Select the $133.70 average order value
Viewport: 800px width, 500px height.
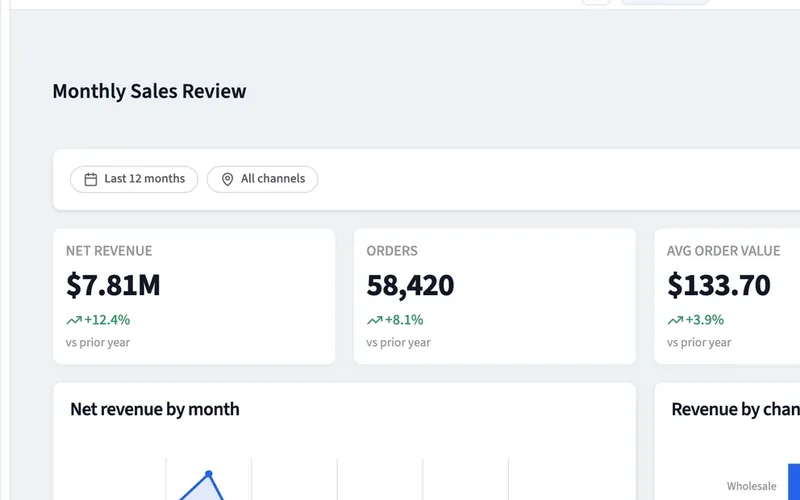tap(719, 285)
